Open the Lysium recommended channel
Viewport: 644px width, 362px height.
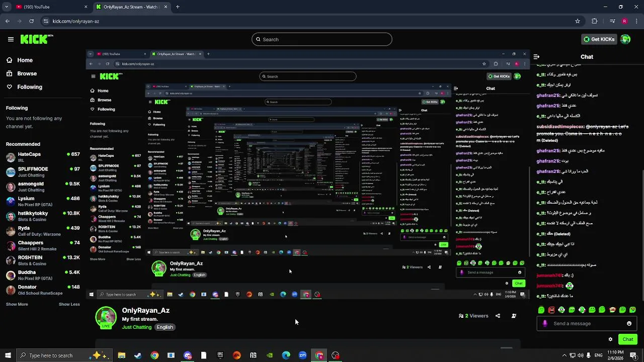coord(43,201)
